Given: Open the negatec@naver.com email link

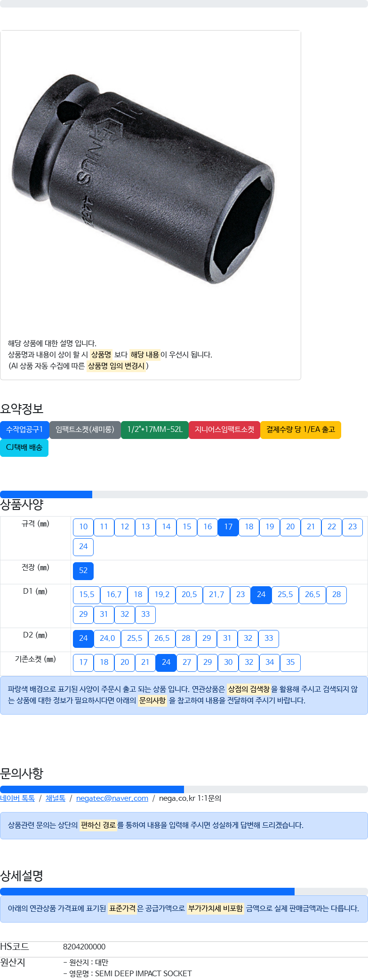Looking at the screenshot, I should pyautogui.click(x=112, y=798).
